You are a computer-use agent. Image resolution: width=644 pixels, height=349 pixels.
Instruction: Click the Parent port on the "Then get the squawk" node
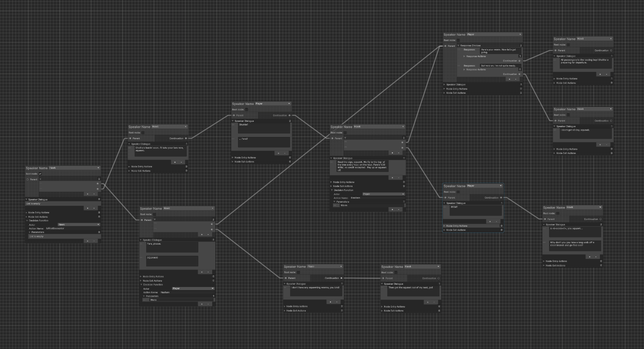click(383, 278)
